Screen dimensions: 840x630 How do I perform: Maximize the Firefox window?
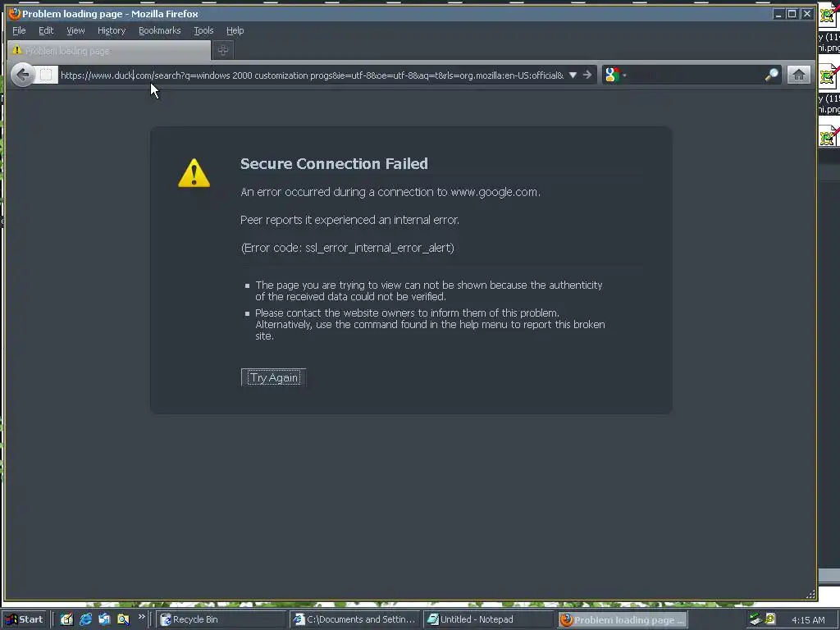pyautogui.click(x=792, y=14)
